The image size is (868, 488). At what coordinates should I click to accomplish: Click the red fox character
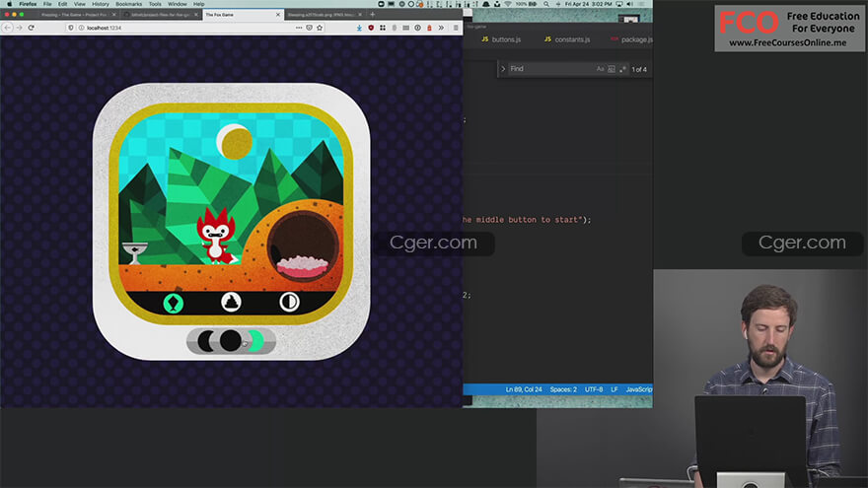point(217,237)
